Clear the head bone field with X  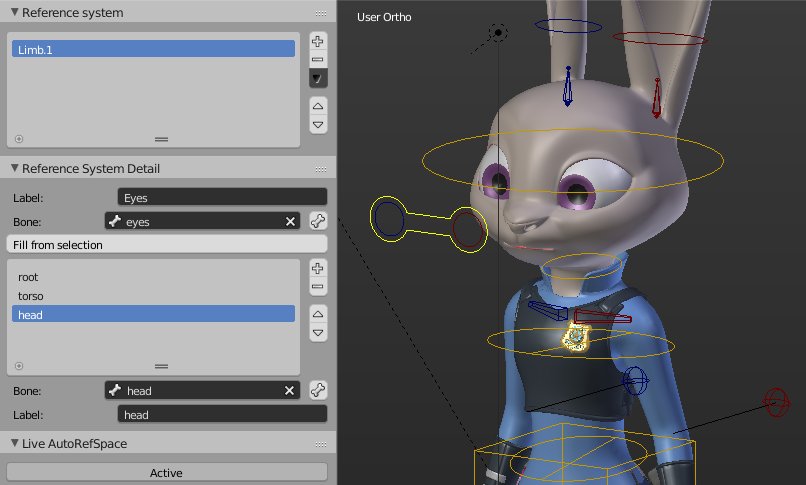(289, 390)
